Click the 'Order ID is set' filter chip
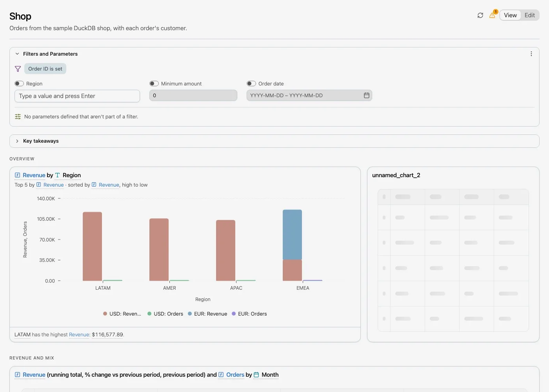Image resolution: width=549 pixels, height=392 pixels. pos(45,69)
